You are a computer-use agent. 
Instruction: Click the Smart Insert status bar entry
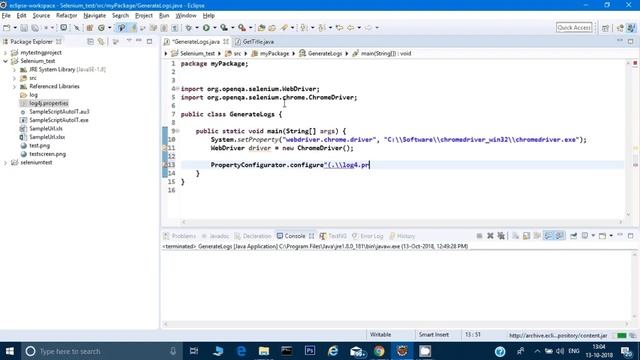(433, 335)
